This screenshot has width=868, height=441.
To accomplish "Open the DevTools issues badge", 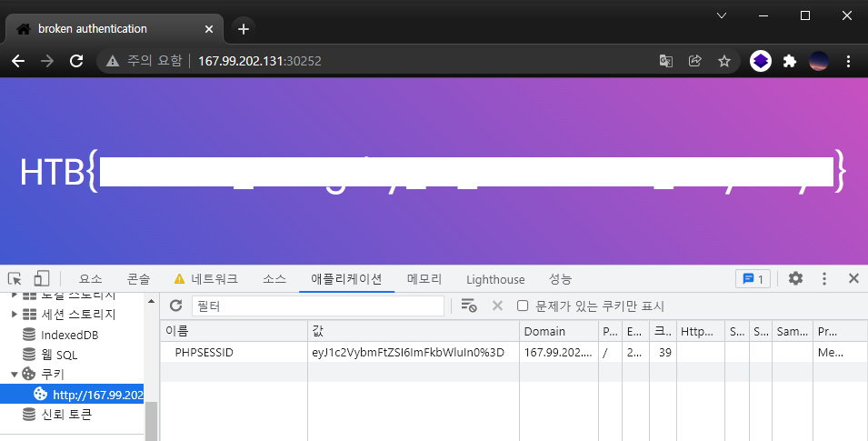I will [x=753, y=279].
